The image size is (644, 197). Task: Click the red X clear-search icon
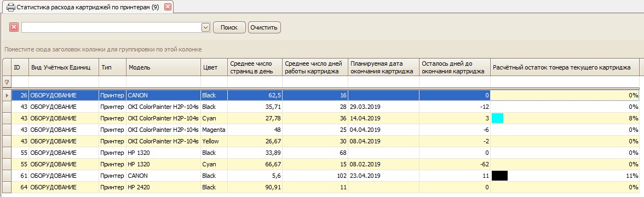(14, 27)
